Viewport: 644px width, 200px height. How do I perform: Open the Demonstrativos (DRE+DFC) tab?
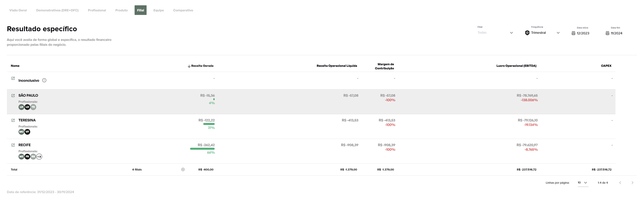click(x=57, y=10)
